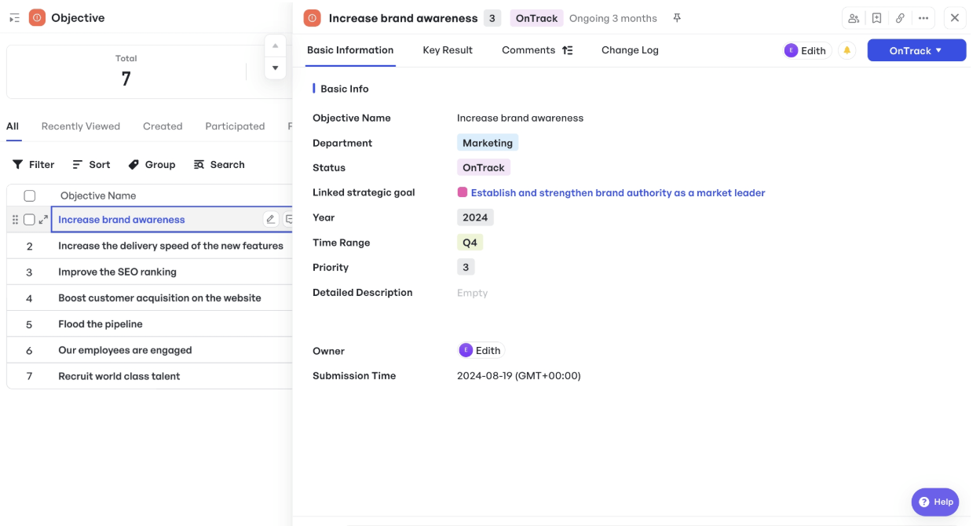Click the yellow bell notification icon
Viewport: 980px width, 526px height.
pos(847,50)
